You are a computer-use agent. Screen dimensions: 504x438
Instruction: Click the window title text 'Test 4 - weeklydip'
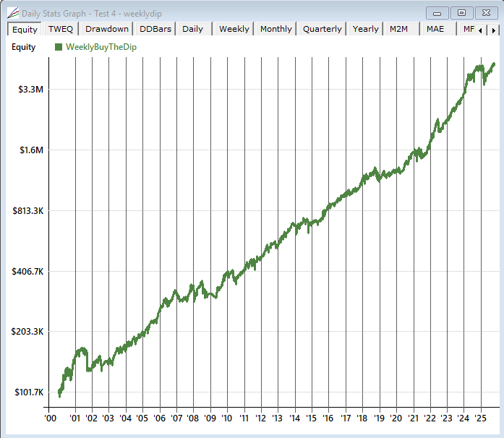[x=128, y=14]
